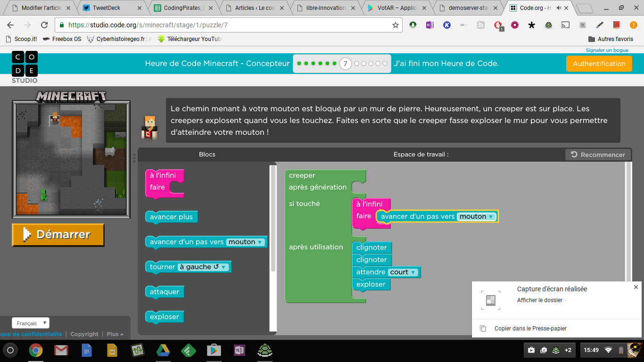Click the Cast extension icon
This screenshot has width=644, height=362.
(x=565, y=25)
